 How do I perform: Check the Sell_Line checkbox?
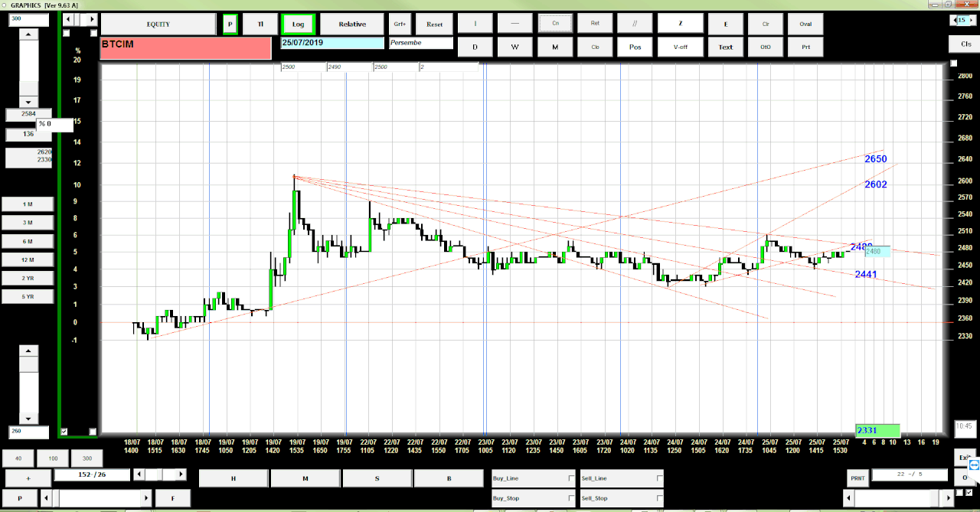tap(659, 478)
